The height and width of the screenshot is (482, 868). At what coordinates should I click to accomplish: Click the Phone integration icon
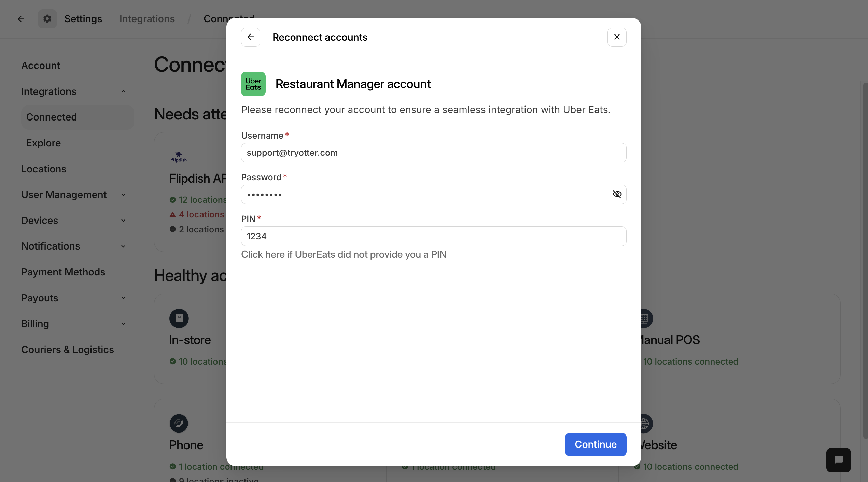click(x=179, y=423)
